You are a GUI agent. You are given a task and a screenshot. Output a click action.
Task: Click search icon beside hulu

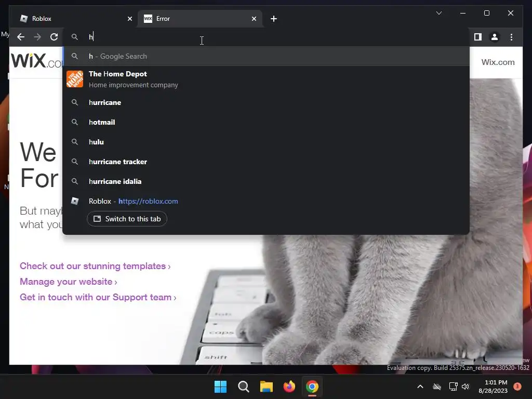[x=75, y=142]
